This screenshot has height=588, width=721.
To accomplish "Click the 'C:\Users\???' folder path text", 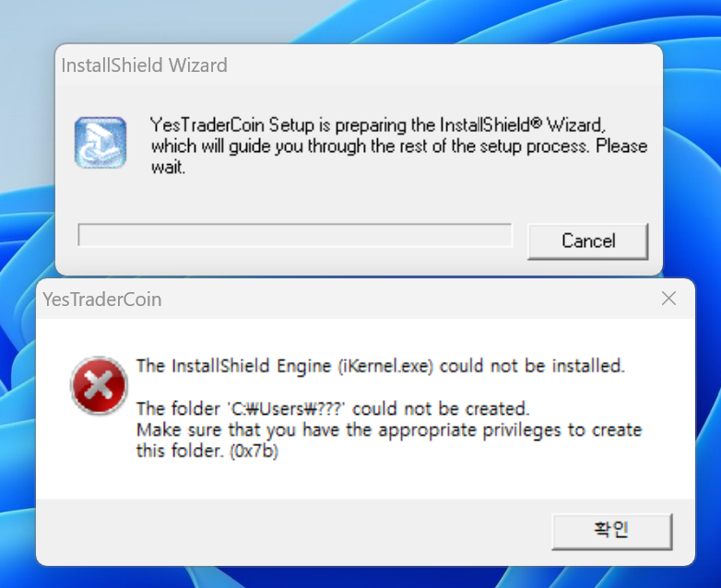I will pyautogui.click(x=286, y=408).
